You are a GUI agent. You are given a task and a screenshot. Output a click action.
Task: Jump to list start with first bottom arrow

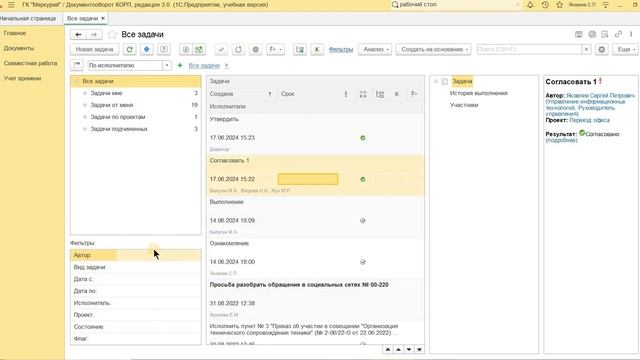tap(388, 350)
